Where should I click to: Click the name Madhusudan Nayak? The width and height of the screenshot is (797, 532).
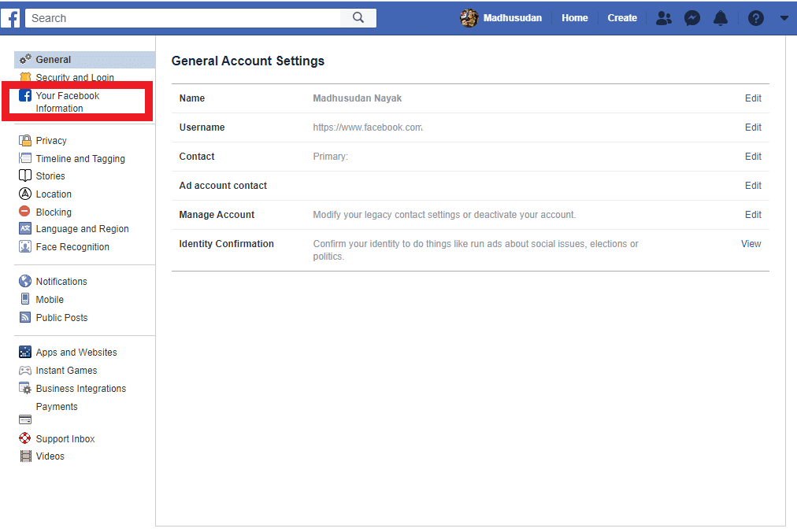coord(357,98)
